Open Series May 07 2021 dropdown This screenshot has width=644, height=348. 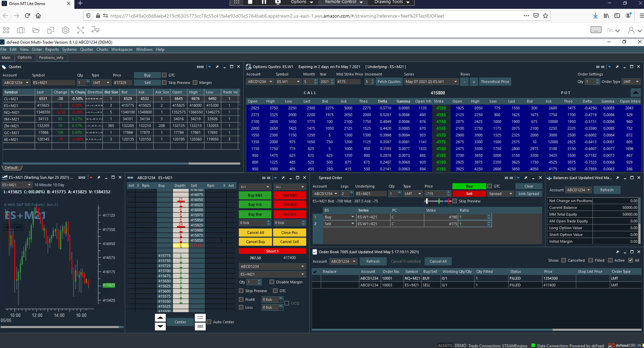click(x=431, y=82)
